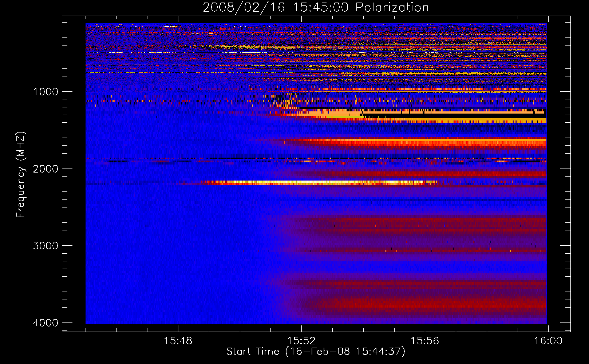Click the "15:48" time tick label
The width and height of the screenshot is (589, 364).
tap(178, 341)
